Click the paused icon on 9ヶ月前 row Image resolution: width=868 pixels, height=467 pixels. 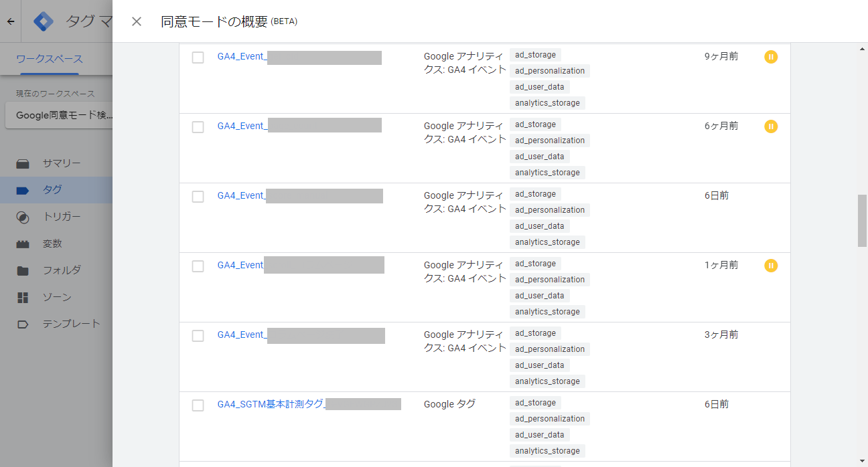pyautogui.click(x=771, y=57)
